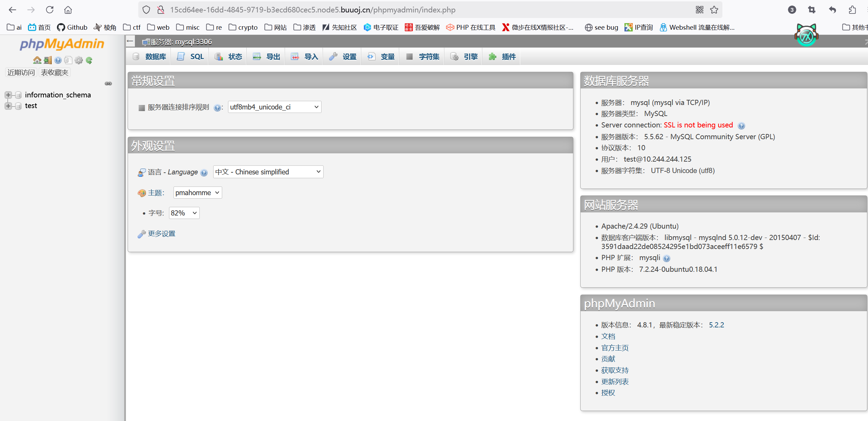Viewport: 868px width, 421px height.
Task: Open the see bug bookmark
Action: click(601, 27)
